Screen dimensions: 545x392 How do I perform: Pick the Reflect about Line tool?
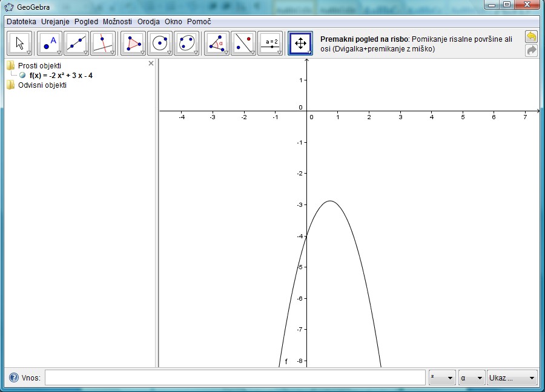pyautogui.click(x=243, y=44)
